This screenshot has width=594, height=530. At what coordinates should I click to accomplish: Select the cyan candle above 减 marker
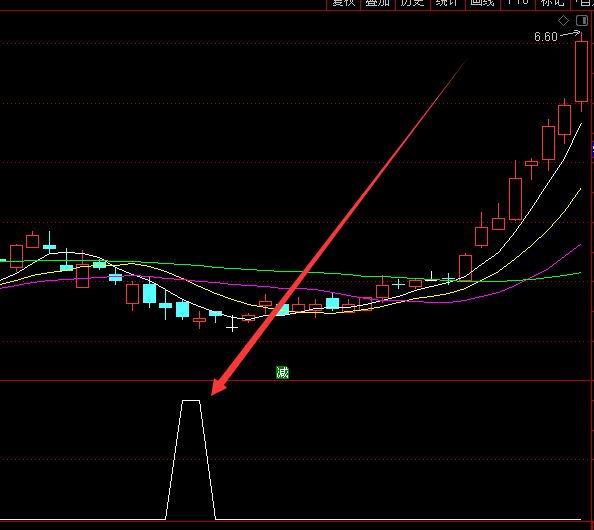pyautogui.click(x=282, y=310)
